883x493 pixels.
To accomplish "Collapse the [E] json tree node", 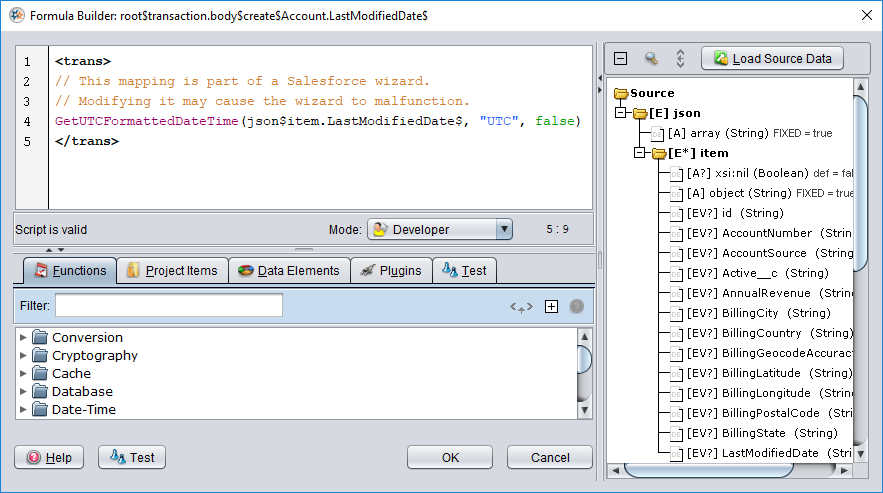I will click(621, 113).
